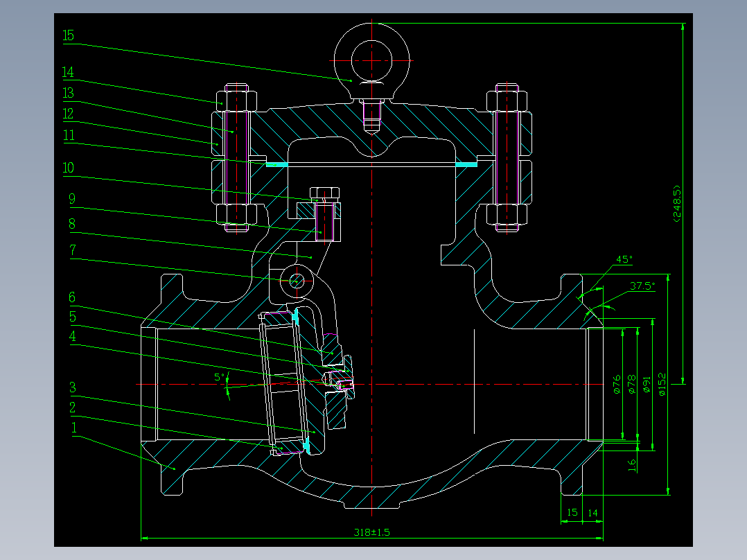
Task: Click the 16 dimension near flange
Action: click(632, 465)
